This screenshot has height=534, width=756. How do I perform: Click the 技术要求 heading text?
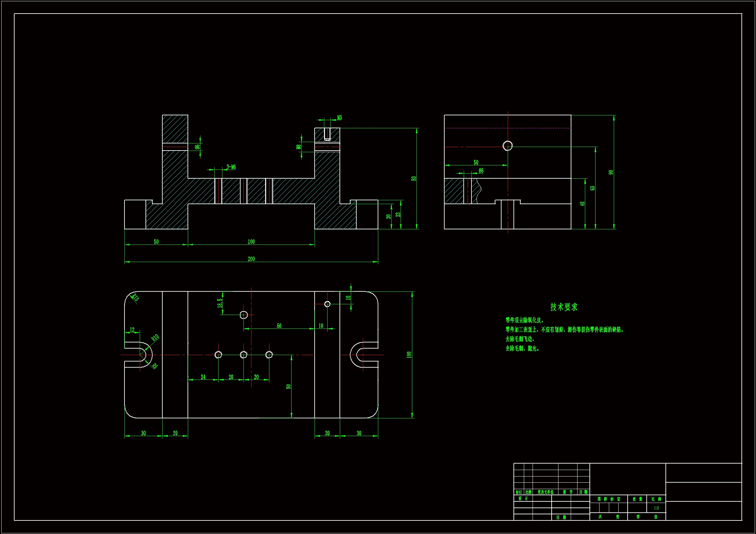click(564, 307)
